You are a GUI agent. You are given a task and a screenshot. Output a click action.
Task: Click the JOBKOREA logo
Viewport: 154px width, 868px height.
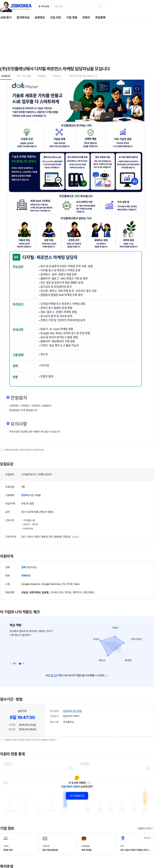[21, 6]
